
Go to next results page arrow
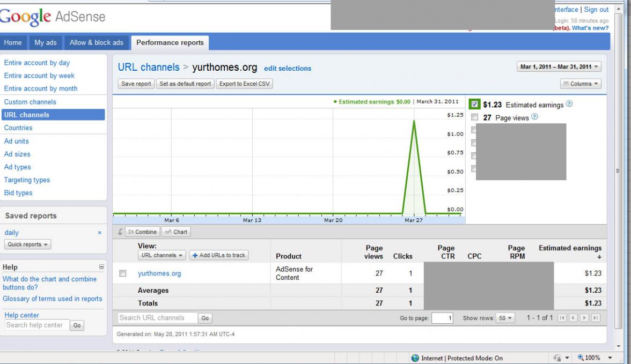tap(585, 318)
